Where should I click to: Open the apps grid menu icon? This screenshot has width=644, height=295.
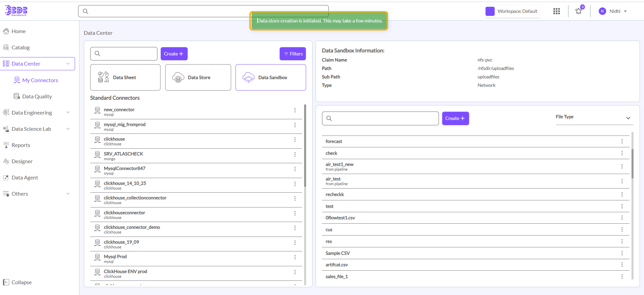point(556,11)
